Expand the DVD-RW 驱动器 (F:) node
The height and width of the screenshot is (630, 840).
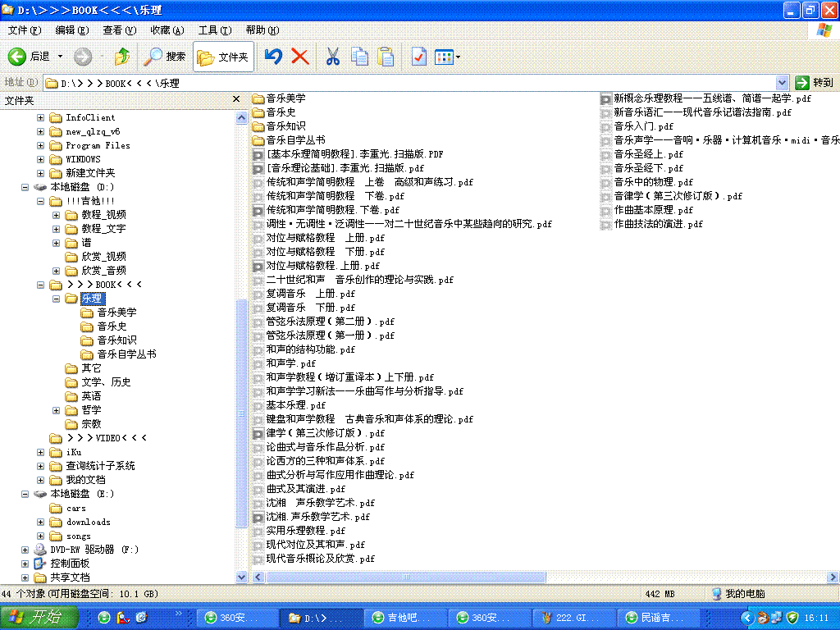coord(25,550)
